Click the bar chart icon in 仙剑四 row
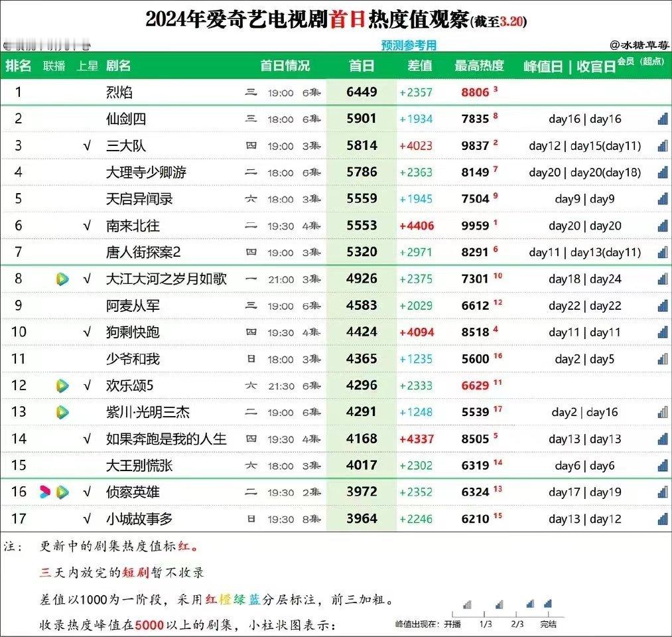 click(663, 119)
